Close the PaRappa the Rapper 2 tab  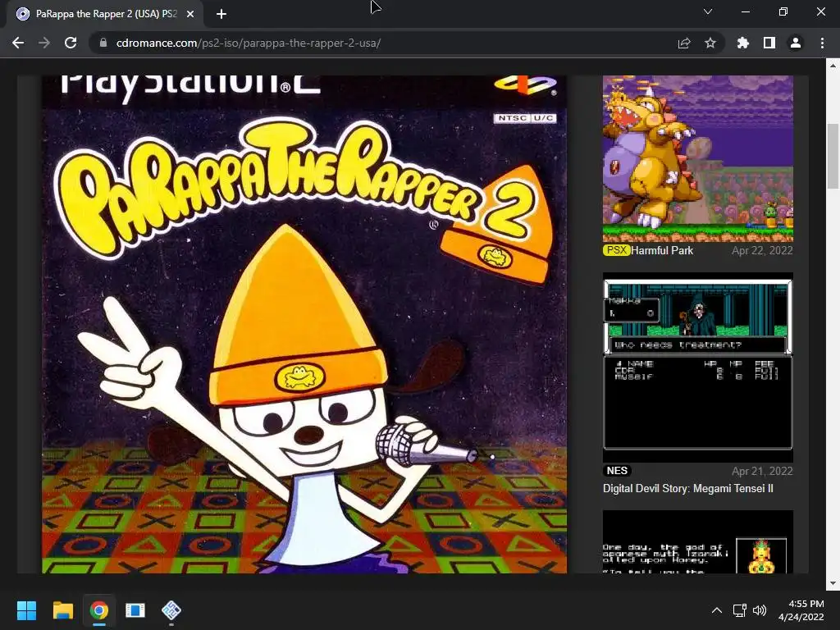[190, 14]
